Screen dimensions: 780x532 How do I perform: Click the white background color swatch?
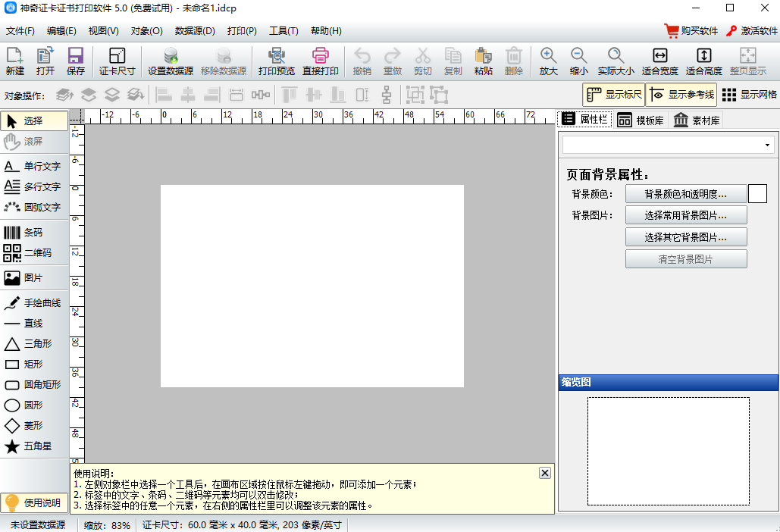click(757, 194)
